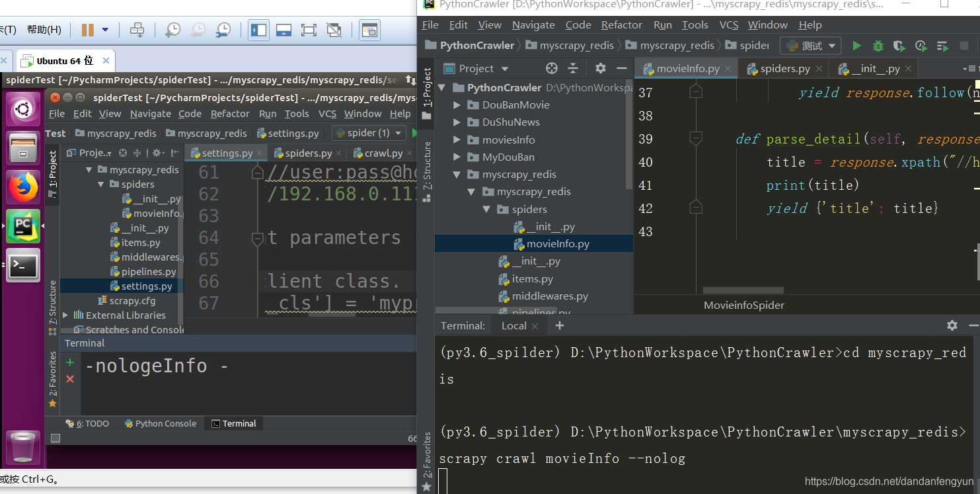Expand DuShuNews folder in project tree
Image resolution: width=980 pixels, height=494 pixels.
[x=457, y=122]
